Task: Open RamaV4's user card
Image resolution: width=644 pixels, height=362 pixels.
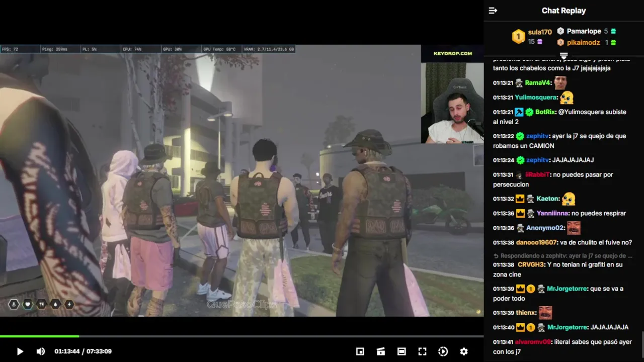Action: tap(537, 83)
